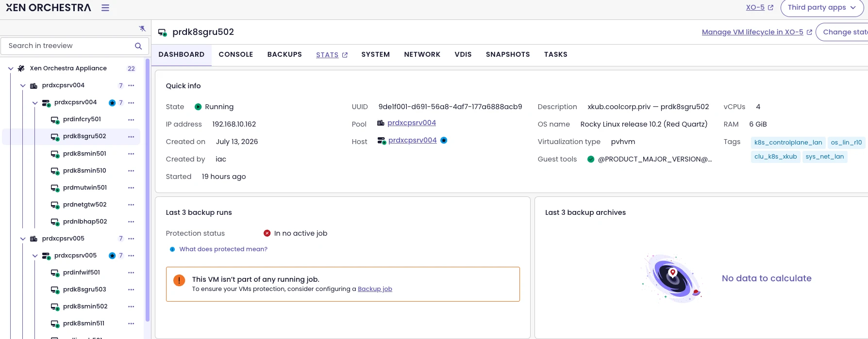Toggle the hamburger sidebar menu icon

point(105,8)
